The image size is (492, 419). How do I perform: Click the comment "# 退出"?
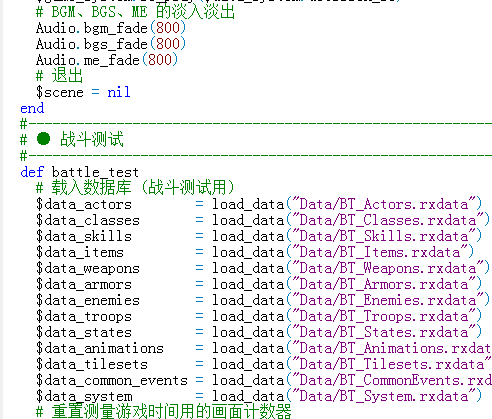pos(59,76)
